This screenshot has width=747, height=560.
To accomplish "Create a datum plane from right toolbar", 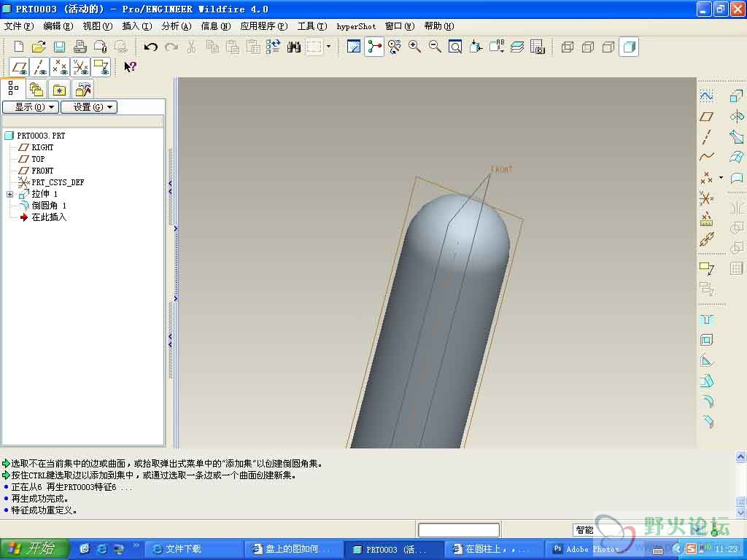I will pyautogui.click(x=706, y=116).
